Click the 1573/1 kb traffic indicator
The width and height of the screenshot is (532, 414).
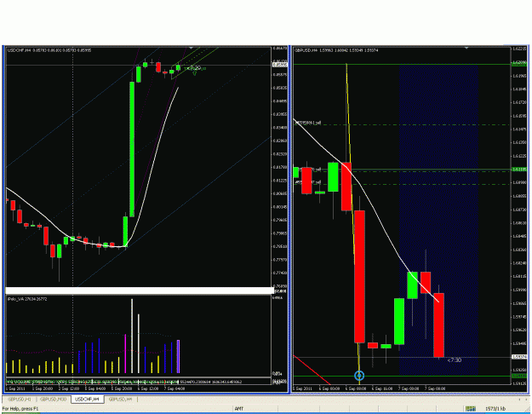click(x=495, y=409)
